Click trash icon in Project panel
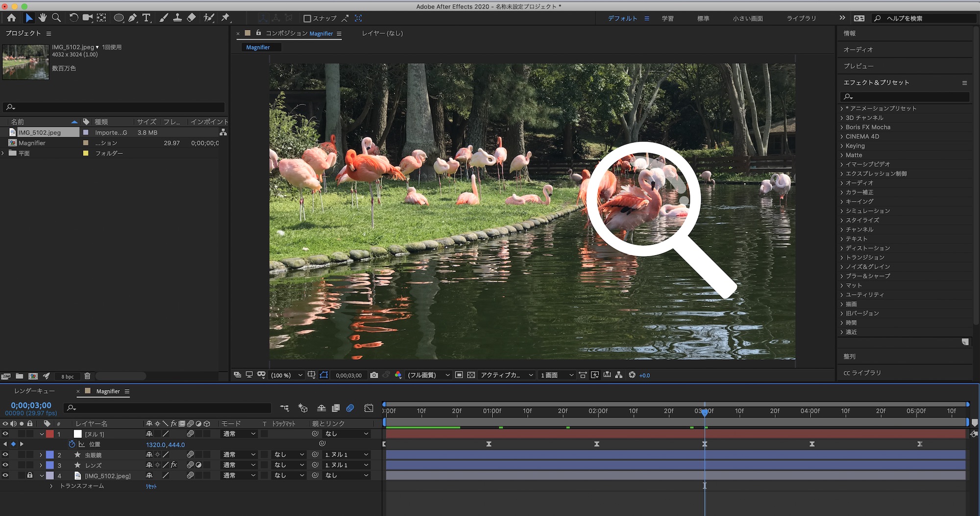 pos(87,376)
